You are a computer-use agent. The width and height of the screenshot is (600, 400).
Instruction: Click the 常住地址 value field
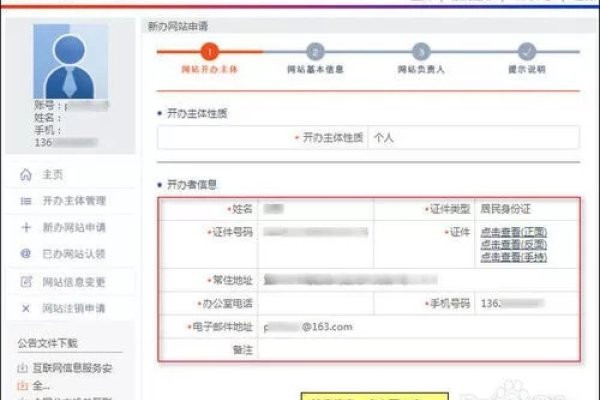tap(418, 280)
